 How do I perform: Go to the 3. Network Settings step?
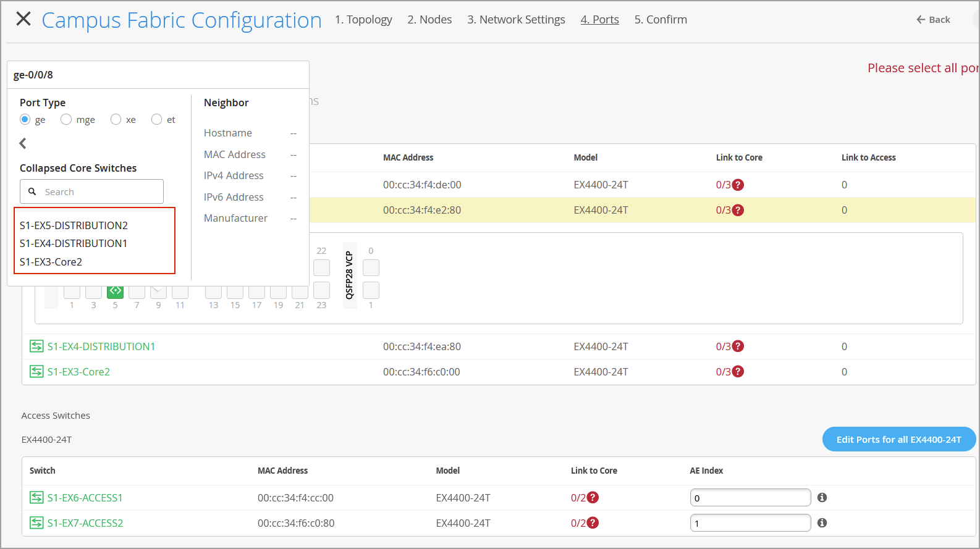click(516, 20)
